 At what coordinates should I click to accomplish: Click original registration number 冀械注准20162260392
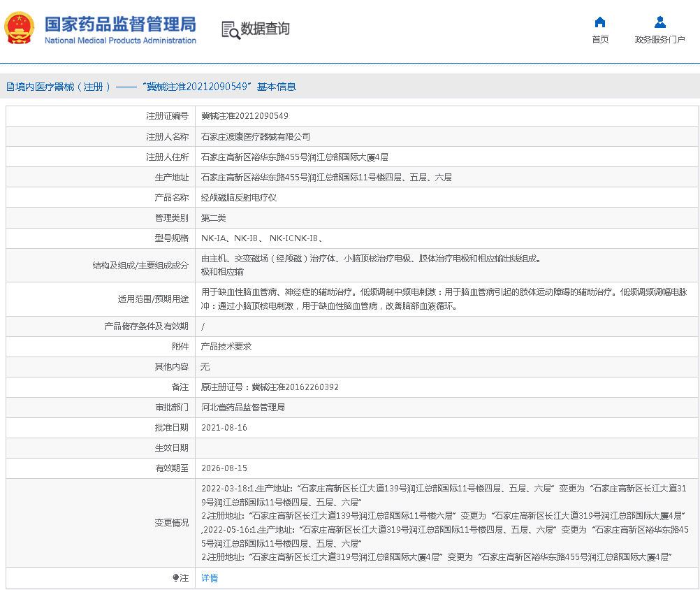(295, 387)
